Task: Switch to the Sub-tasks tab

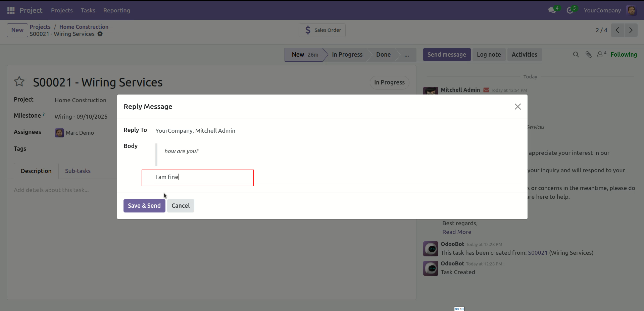Action: coord(78,171)
